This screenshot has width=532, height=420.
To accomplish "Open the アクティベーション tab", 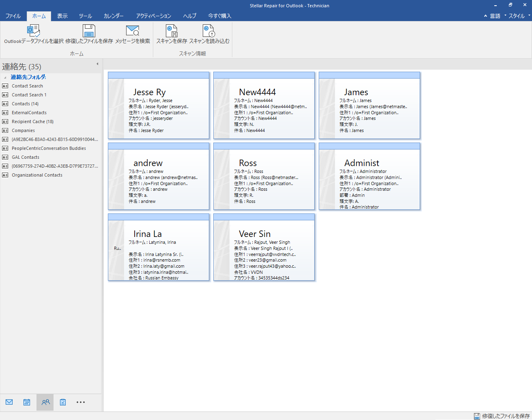I will (x=154, y=16).
